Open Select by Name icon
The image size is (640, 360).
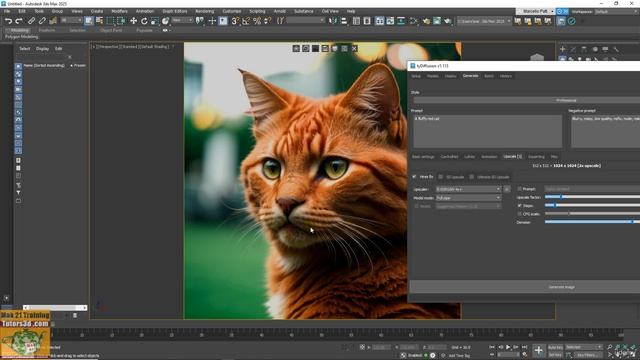(99, 21)
